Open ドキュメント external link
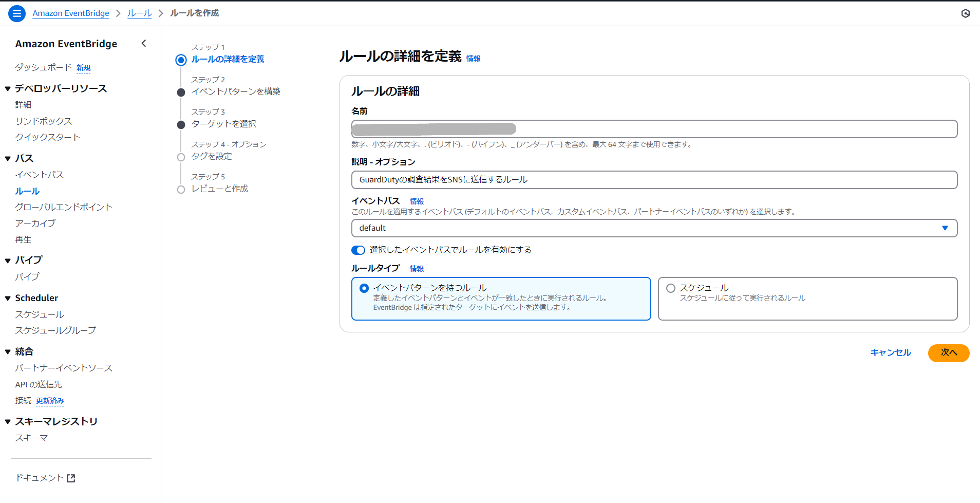980x503 pixels. (x=45, y=478)
